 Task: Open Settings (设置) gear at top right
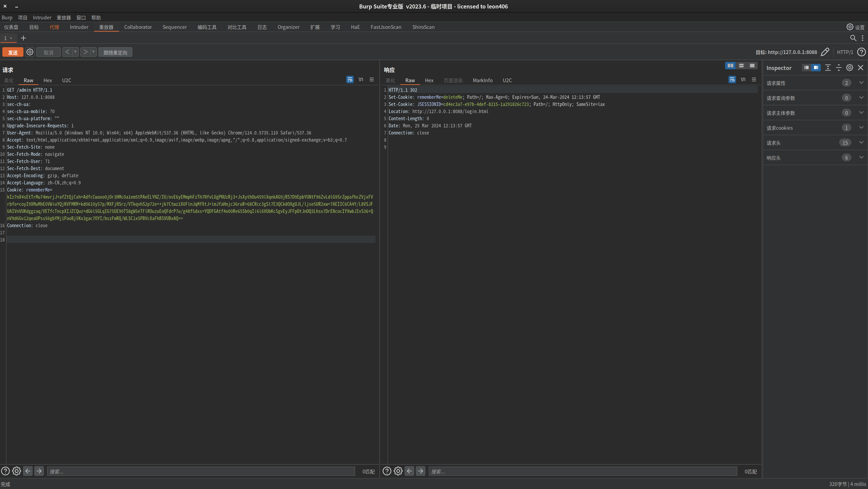[855, 27]
